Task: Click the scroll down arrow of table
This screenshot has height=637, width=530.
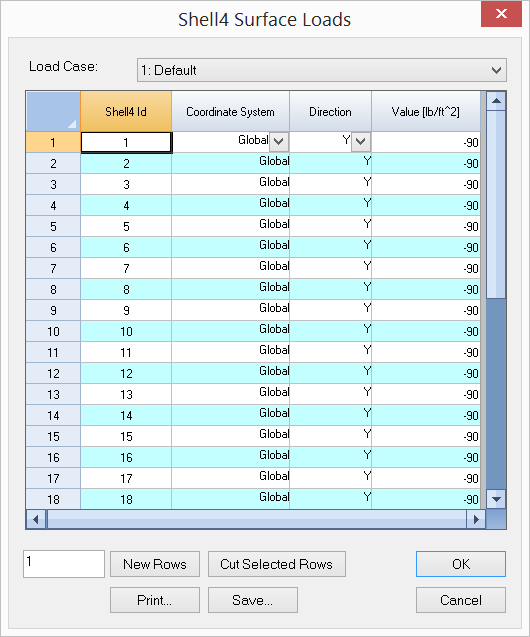Action: 496,499
